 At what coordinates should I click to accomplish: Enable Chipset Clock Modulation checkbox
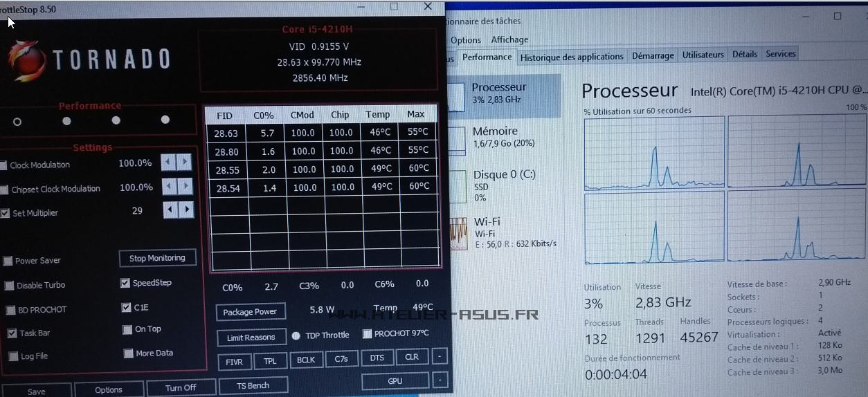pos(4,190)
